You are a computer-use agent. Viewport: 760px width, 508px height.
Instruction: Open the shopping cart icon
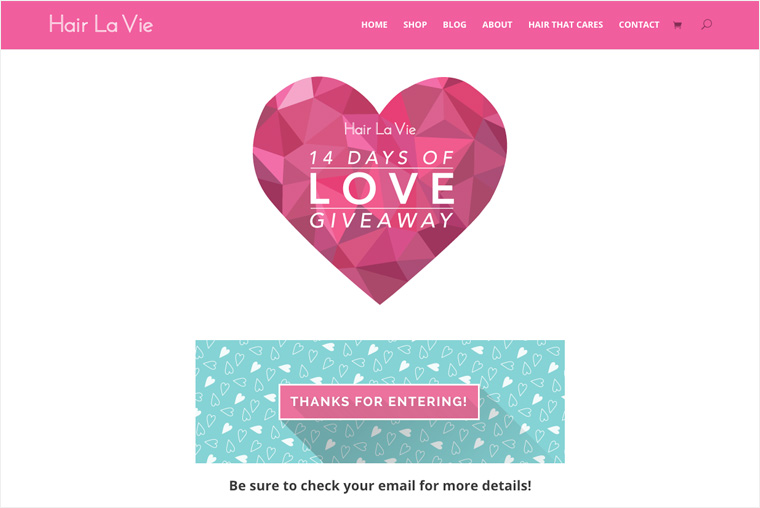677,25
